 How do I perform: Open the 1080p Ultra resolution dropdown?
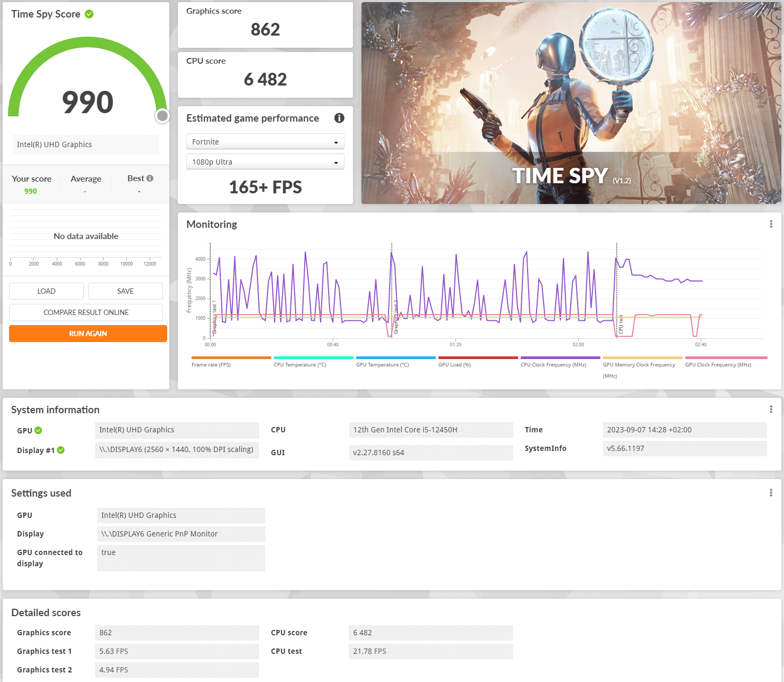pyautogui.click(x=265, y=162)
